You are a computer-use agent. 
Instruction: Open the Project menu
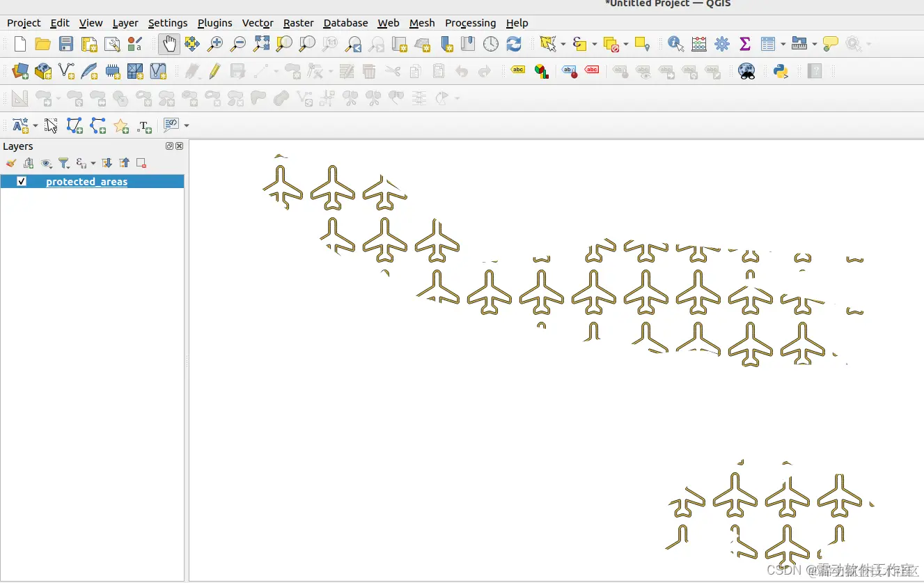[x=24, y=23]
